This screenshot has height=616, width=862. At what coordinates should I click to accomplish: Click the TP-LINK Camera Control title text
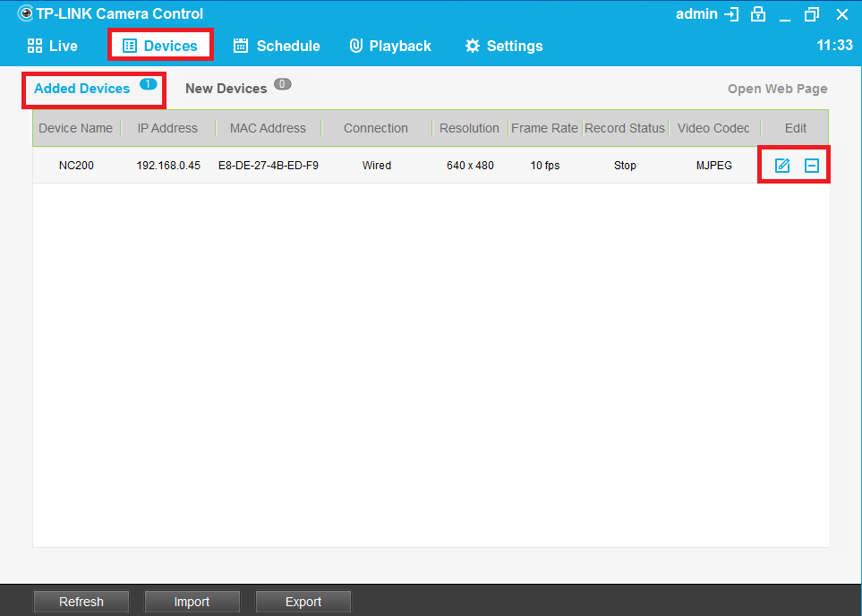pos(120,13)
